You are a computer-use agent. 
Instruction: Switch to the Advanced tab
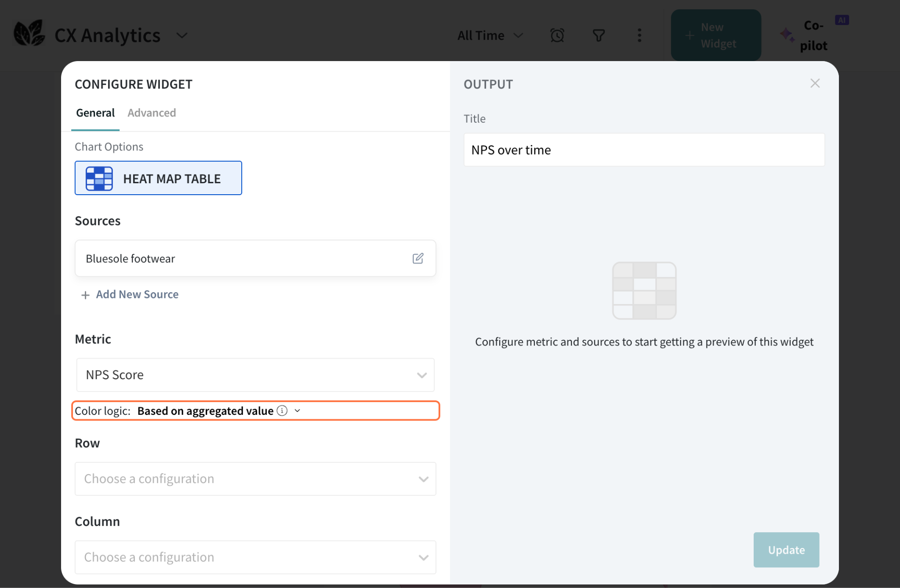click(x=152, y=113)
